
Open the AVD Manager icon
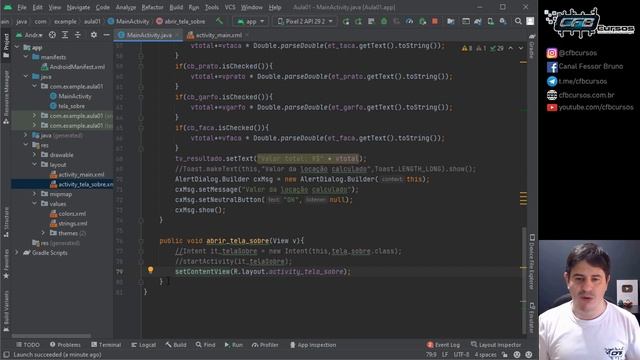pos(491,21)
